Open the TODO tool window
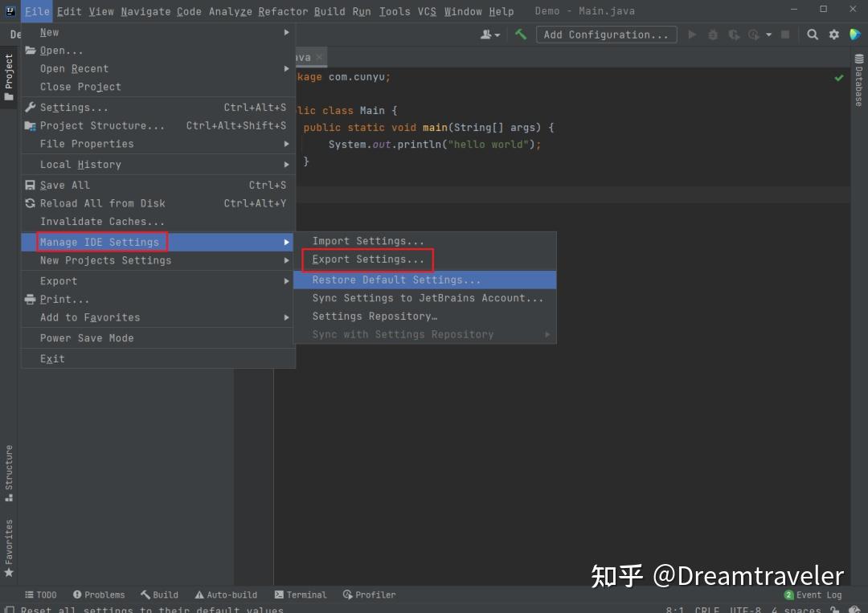868x613 pixels. click(40, 595)
